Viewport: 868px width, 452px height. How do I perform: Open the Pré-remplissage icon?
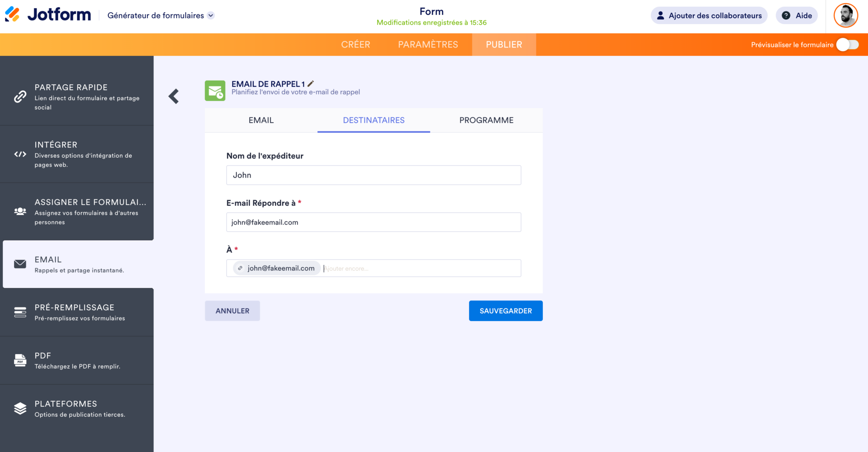click(20, 312)
